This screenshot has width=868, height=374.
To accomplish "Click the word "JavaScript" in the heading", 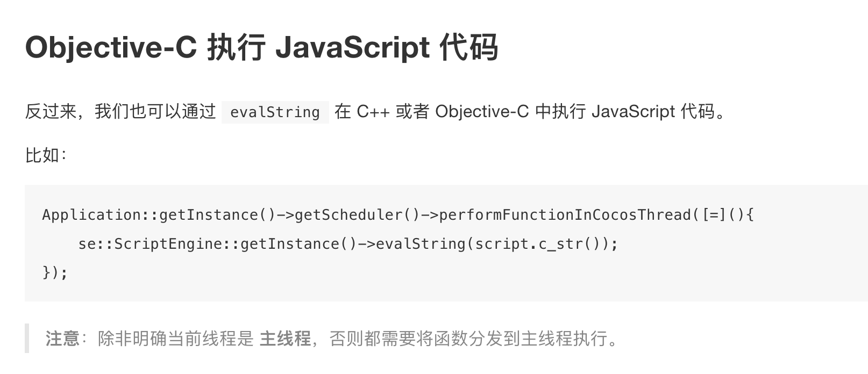I will (352, 47).
